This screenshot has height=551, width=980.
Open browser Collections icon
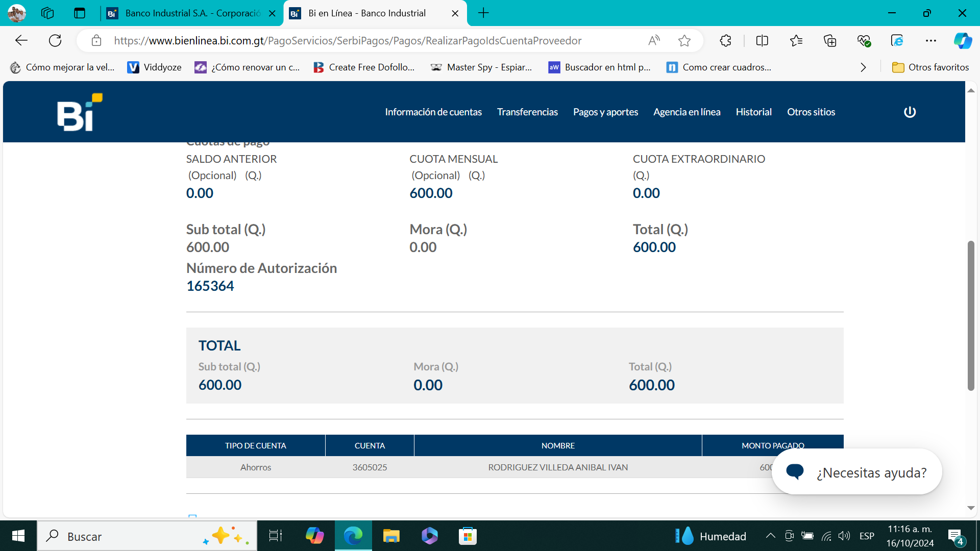click(830, 41)
